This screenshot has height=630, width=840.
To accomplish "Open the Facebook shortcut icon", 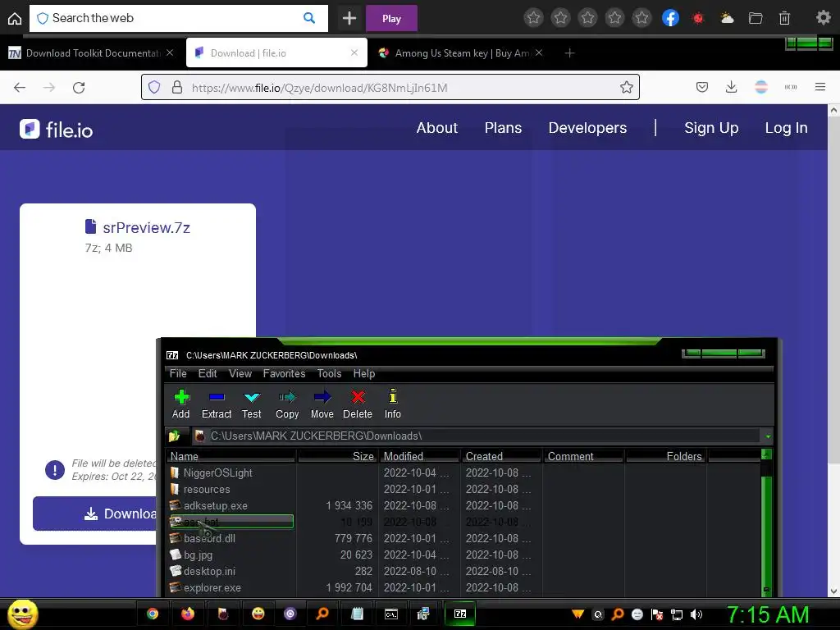I will (670, 18).
